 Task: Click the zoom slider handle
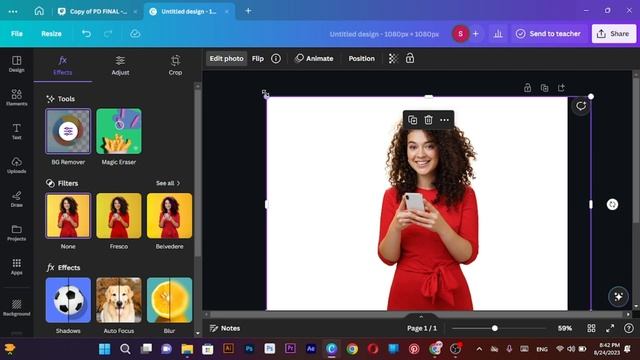click(x=495, y=328)
